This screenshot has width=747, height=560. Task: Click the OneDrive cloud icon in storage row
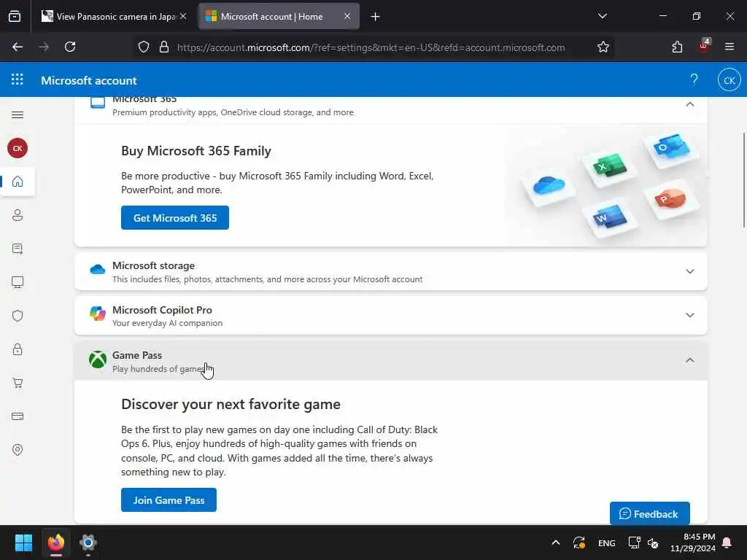pos(98,270)
